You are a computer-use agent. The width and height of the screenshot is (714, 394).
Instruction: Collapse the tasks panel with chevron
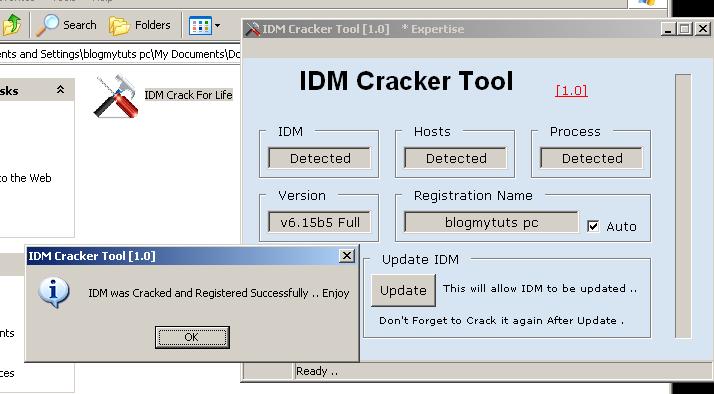(x=61, y=90)
